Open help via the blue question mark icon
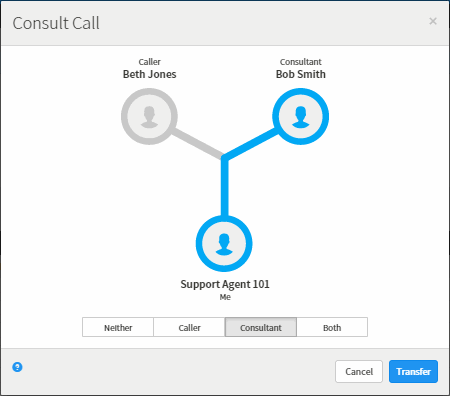The image size is (450, 396). pyautogui.click(x=17, y=367)
